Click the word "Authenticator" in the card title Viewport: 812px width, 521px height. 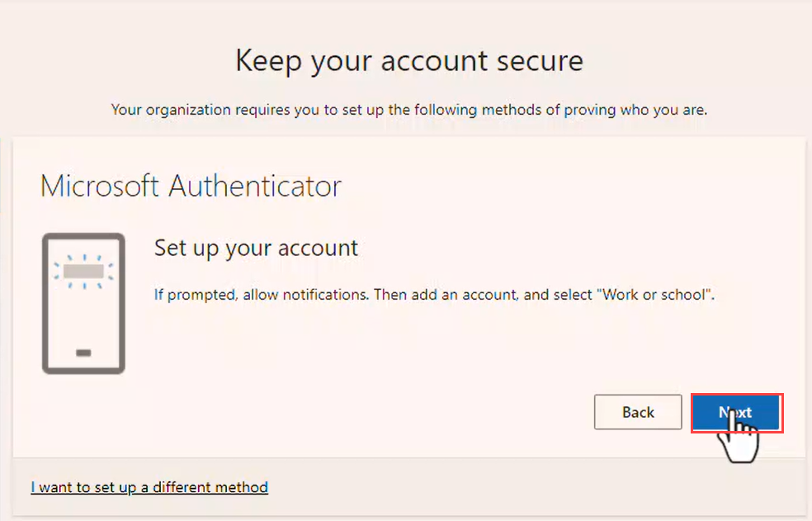[x=255, y=186]
